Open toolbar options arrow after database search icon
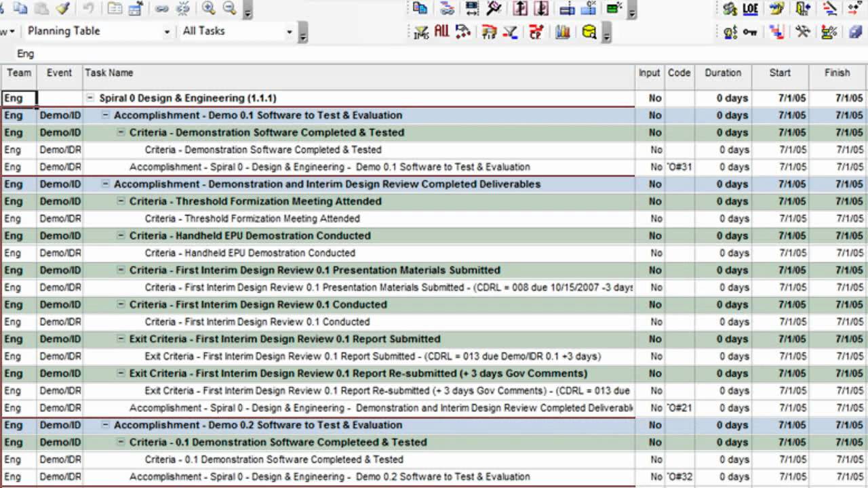 [606, 33]
